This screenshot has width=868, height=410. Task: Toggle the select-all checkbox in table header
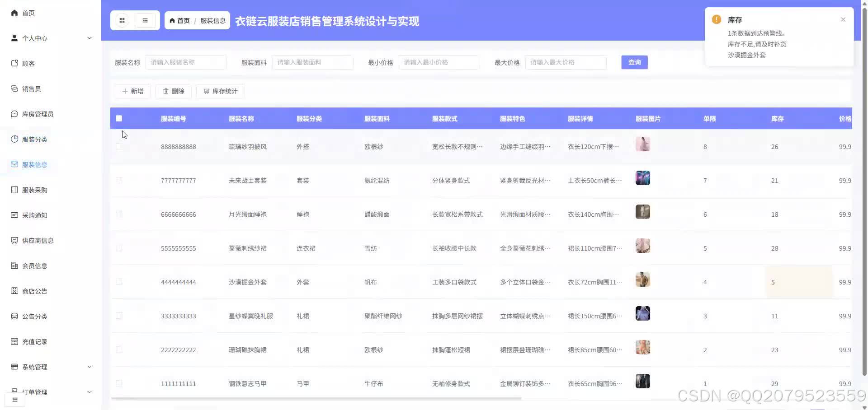119,118
